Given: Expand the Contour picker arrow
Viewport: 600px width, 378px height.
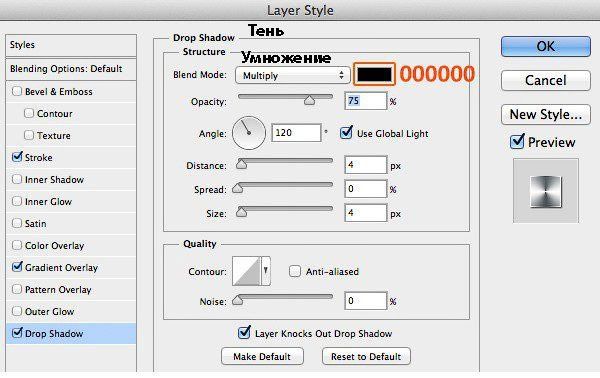Looking at the screenshot, I should [266, 271].
